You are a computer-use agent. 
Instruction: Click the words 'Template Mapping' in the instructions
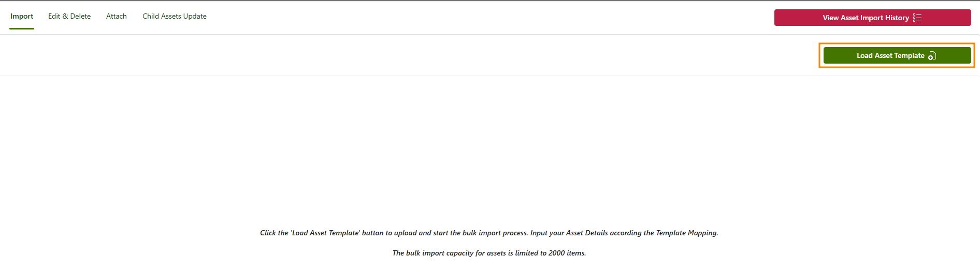pyautogui.click(x=686, y=233)
